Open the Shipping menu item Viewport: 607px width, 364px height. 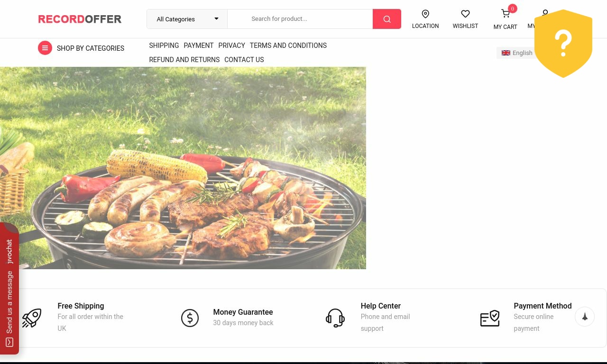click(x=164, y=45)
